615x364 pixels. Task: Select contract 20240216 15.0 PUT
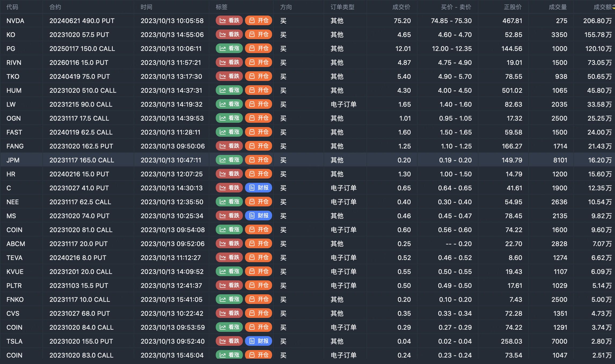(79, 174)
